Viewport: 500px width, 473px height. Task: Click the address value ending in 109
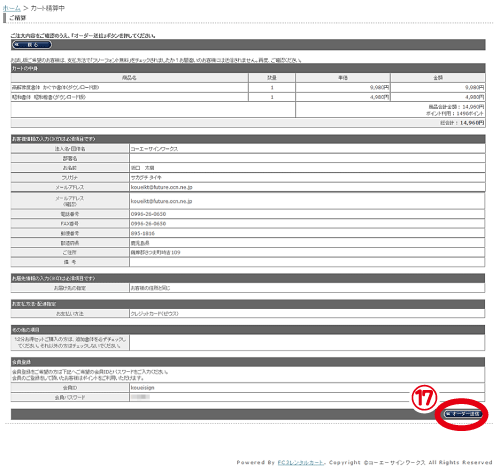point(155,252)
